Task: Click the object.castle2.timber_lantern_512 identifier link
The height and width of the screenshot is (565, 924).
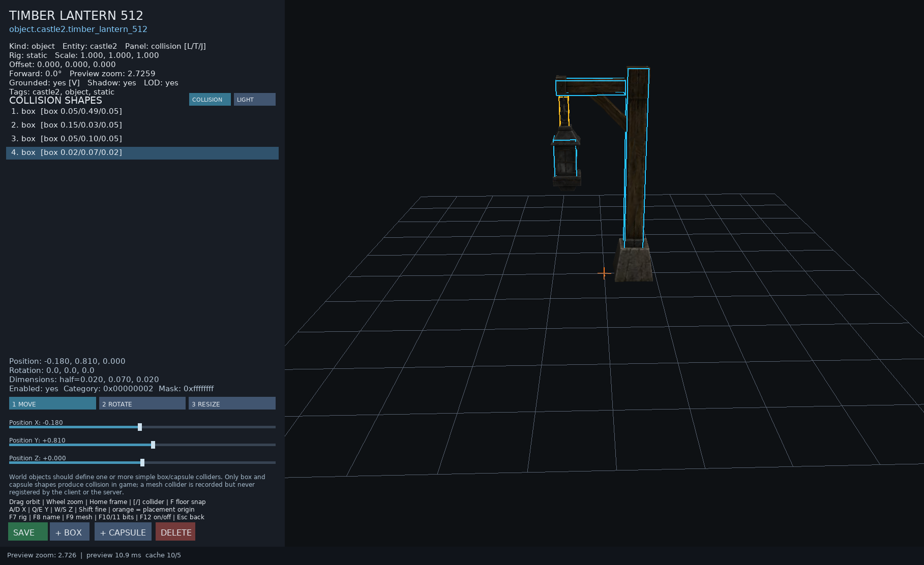Action: pos(78,29)
